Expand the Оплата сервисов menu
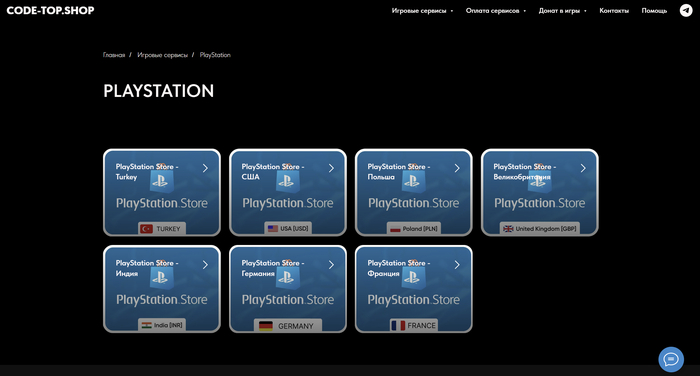The image size is (700, 376). pyautogui.click(x=496, y=11)
